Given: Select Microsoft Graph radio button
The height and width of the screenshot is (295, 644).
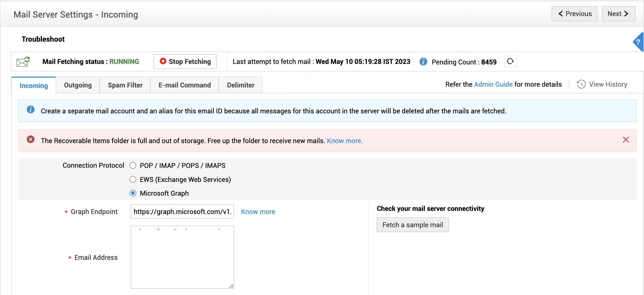Looking at the screenshot, I should [x=133, y=193].
